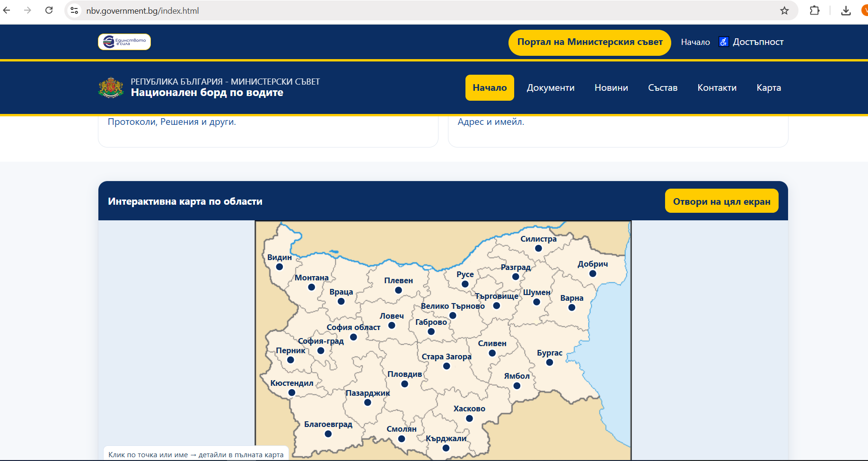Viewport: 868px width, 461px height.
Task: Open the Контакти page
Action: 717,88
